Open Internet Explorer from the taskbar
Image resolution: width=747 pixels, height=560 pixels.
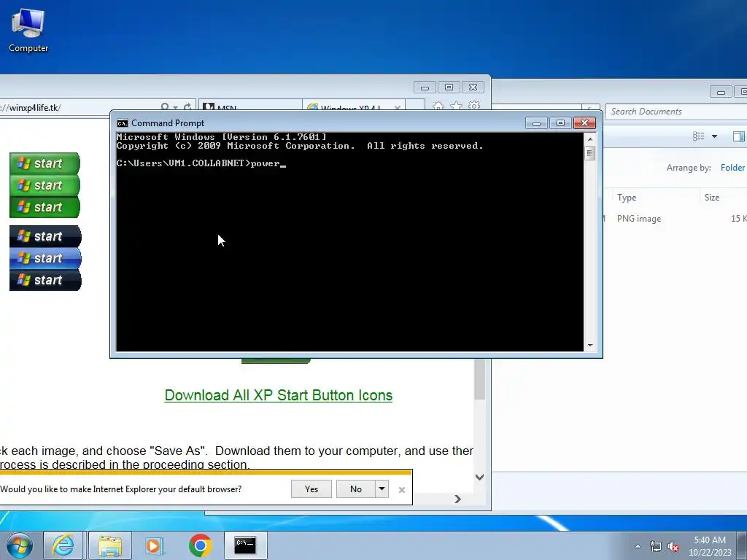coord(63,545)
